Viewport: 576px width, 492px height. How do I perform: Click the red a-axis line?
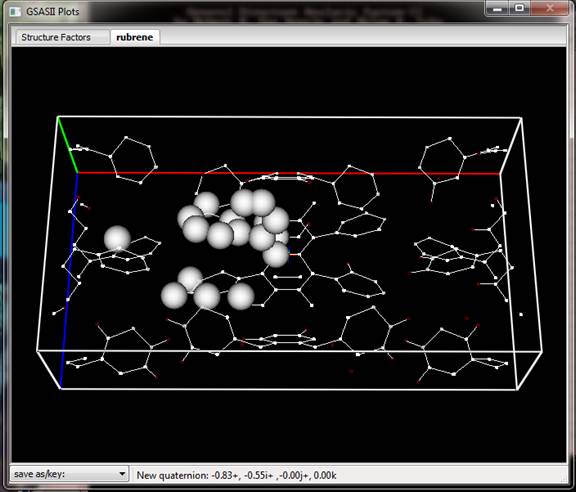289,173
